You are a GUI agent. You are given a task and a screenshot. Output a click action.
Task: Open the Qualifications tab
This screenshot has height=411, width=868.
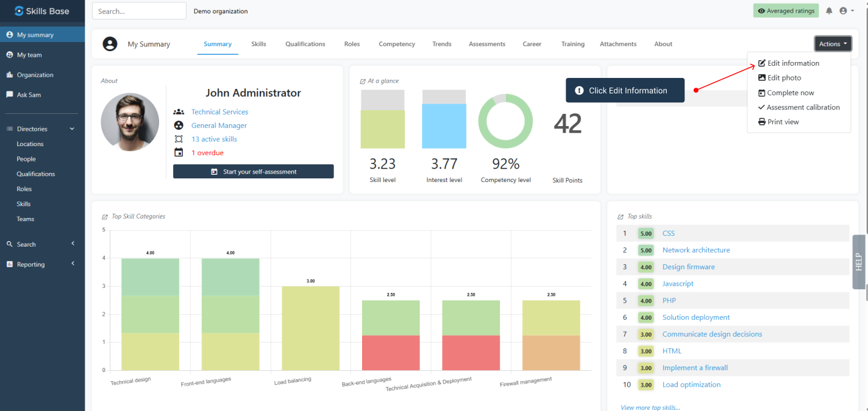(x=305, y=44)
